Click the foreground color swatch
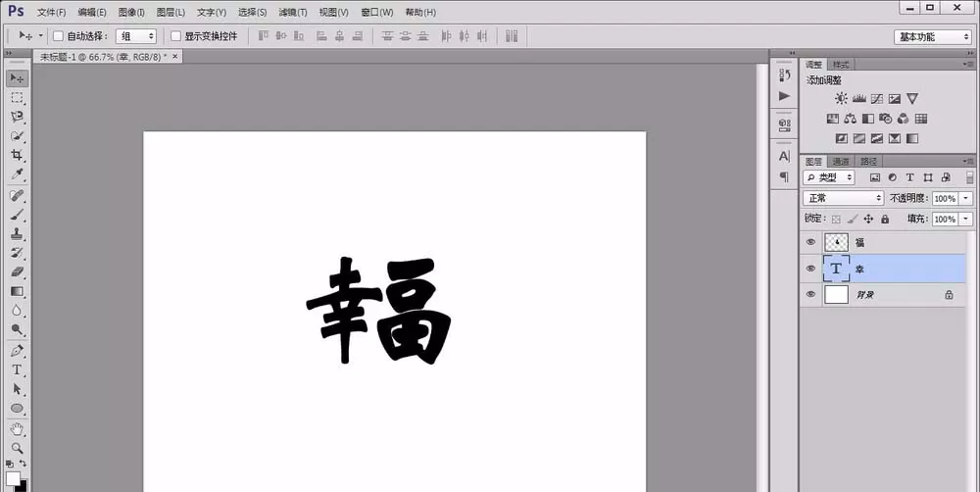 (12, 479)
